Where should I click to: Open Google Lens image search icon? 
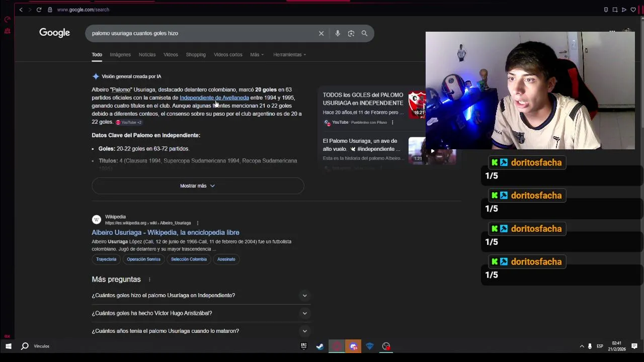(351, 33)
